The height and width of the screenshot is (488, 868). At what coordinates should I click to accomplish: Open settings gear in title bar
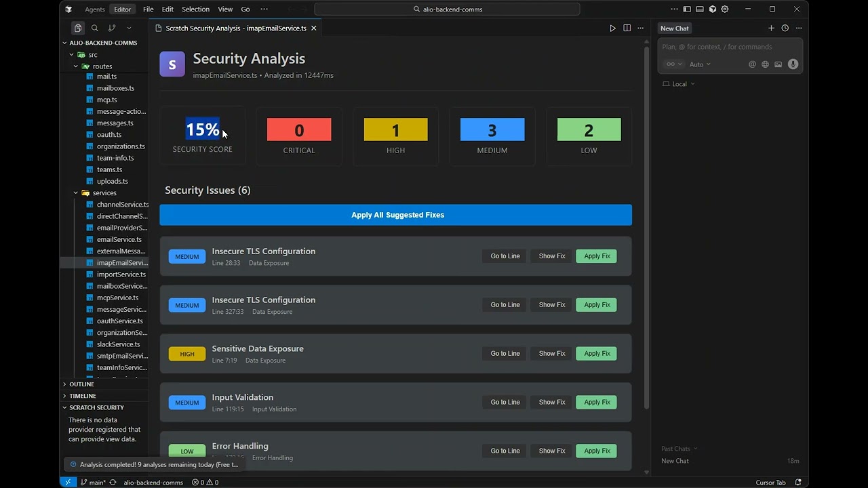[725, 9]
